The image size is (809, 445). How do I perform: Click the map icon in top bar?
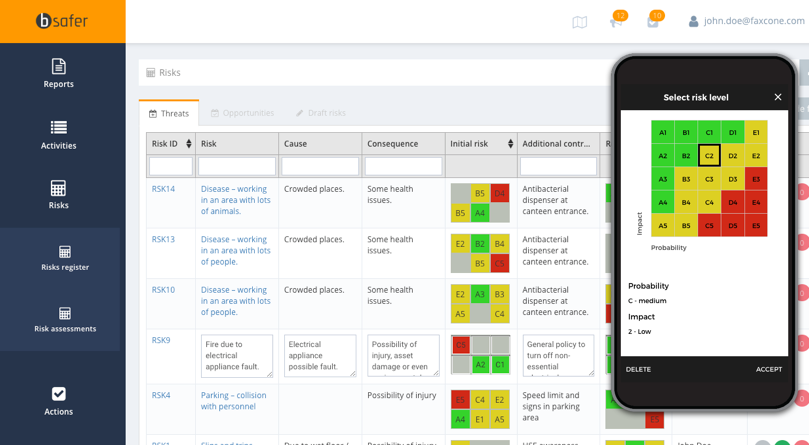click(580, 22)
